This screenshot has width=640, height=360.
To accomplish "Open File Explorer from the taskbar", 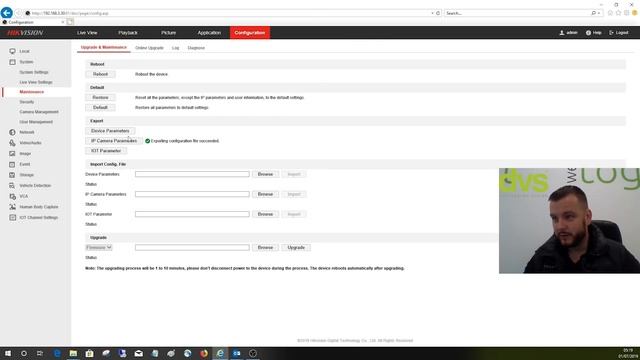I will click(73, 353).
